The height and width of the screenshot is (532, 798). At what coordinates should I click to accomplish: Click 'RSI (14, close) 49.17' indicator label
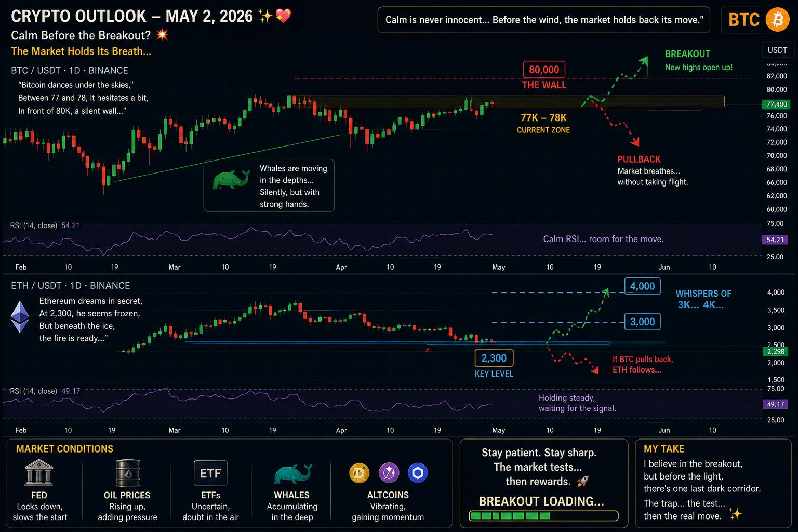(45, 391)
